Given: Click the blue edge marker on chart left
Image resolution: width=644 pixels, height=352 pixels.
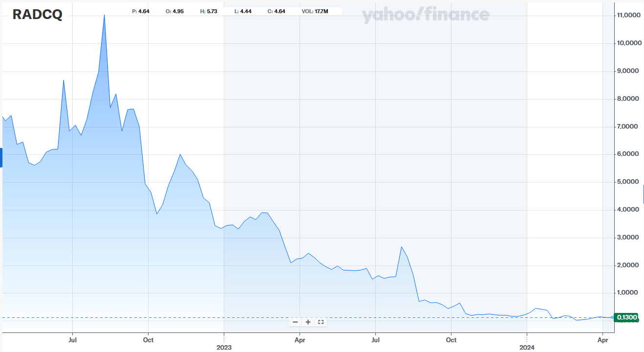Looking at the screenshot, I should coord(1,157).
